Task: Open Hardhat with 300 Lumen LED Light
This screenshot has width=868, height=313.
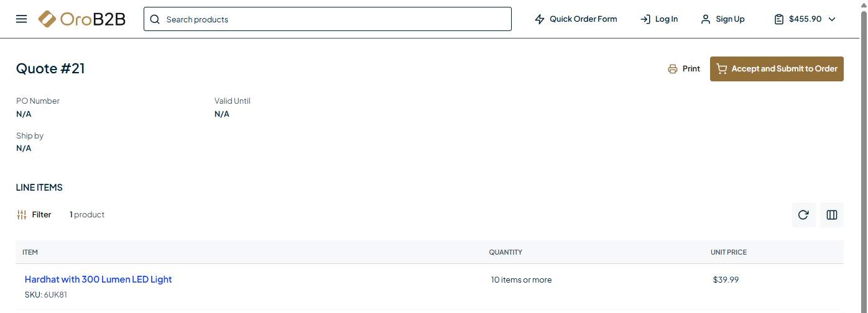Action: coord(98,279)
